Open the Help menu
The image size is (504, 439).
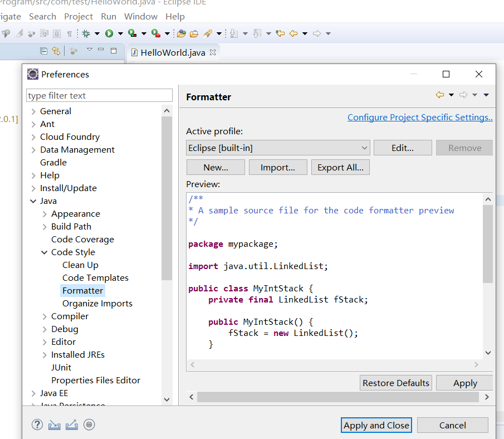pyautogui.click(x=175, y=16)
